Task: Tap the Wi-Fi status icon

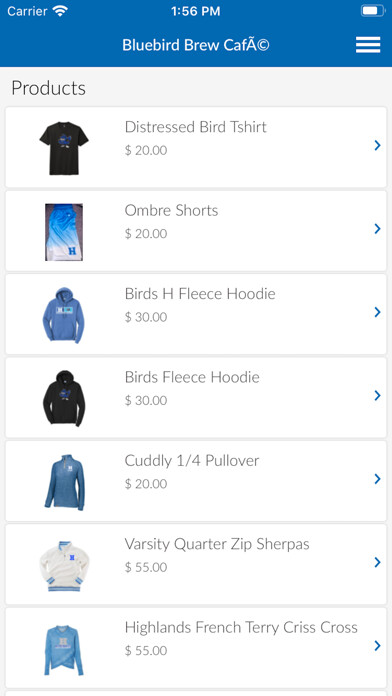Action: tap(59, 11)
